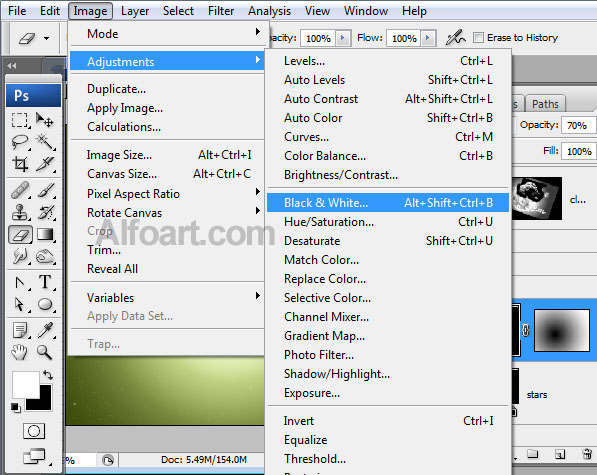Collapse the toolbox with double arrows

click(12, 65)
